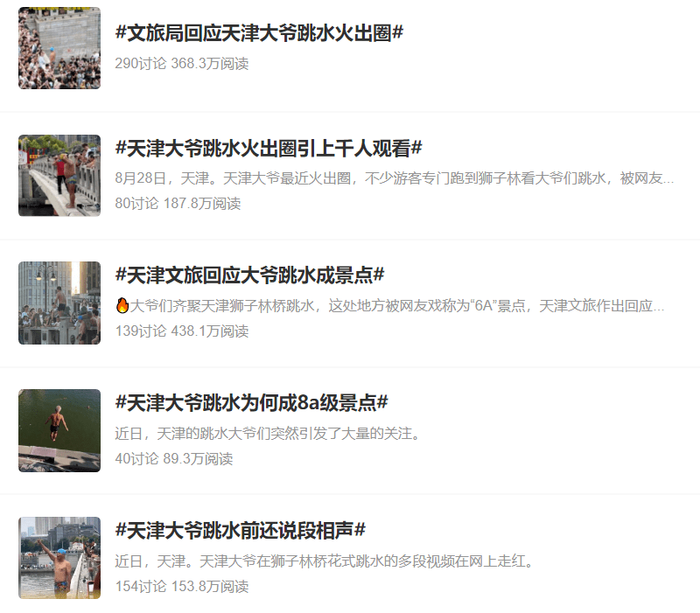Open topic #天津大爷跳水火出圈引上千人观看#
Image resolution: width=700 pixels, height=613 pixels.
point(269,148)
